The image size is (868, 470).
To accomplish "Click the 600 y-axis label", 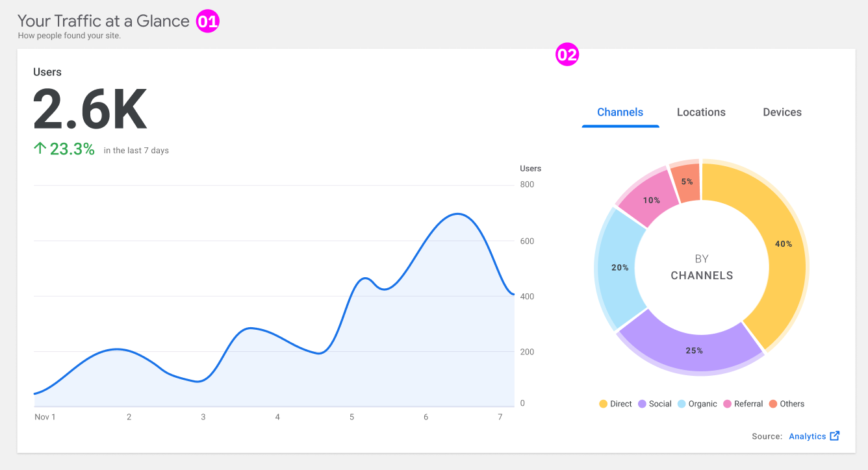I will [x=527, y=241].
